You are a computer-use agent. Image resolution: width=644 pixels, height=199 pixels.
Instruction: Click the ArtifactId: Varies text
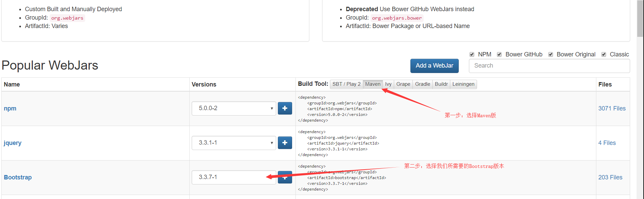coord(46,26)
